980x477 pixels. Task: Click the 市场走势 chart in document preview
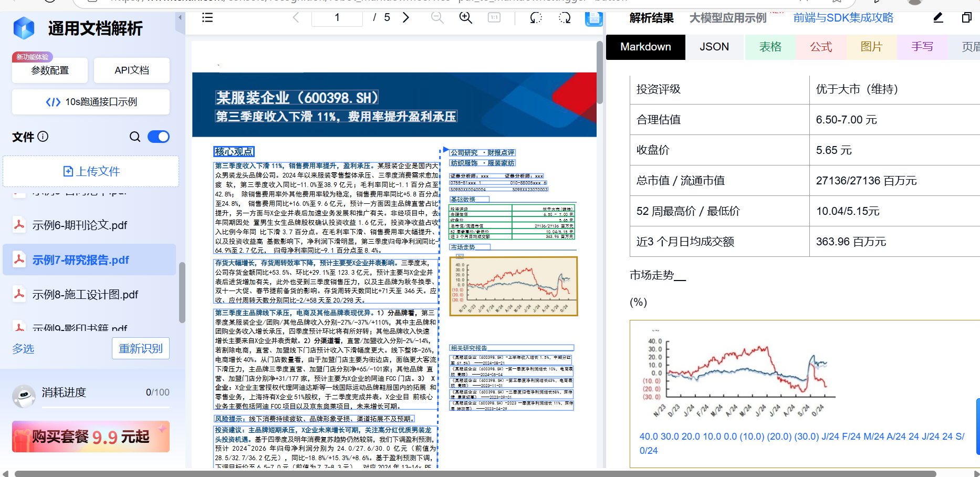click(514, 286)
